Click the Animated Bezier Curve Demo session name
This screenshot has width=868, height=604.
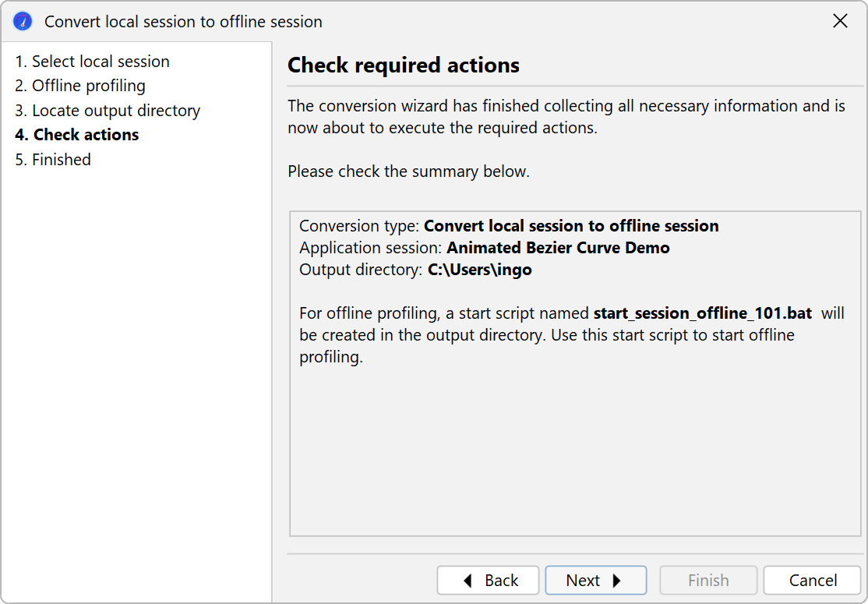pyautogui.click(x=558, y=248)
